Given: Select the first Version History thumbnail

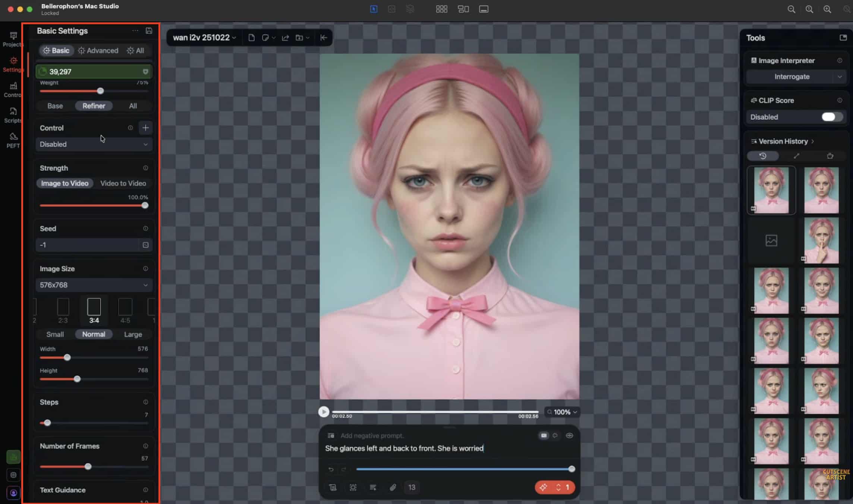Looking at the screenshot, I should pyautogui.click(x=771, y=190).
